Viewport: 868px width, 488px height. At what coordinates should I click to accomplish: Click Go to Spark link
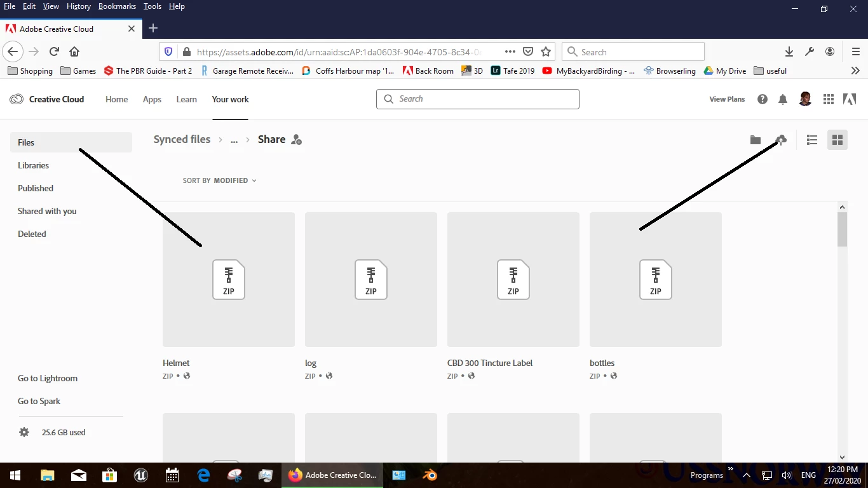(39, 401)
